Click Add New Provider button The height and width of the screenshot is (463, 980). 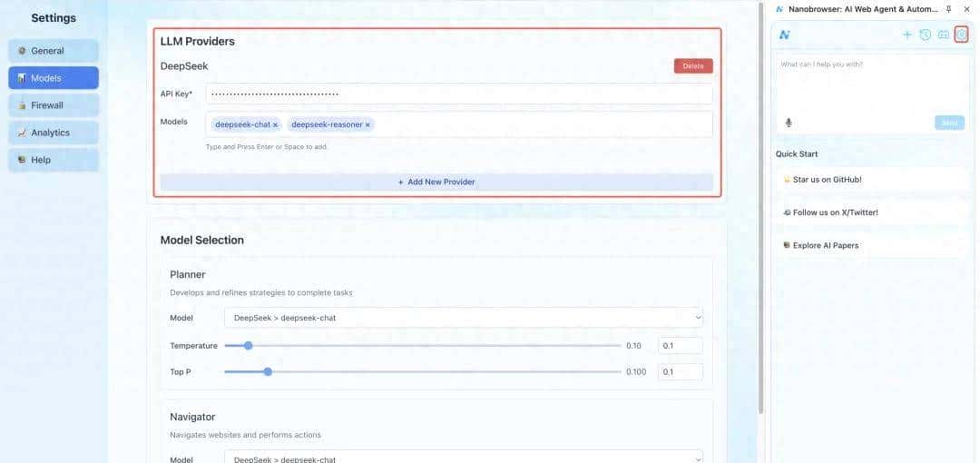coord(436,182)
